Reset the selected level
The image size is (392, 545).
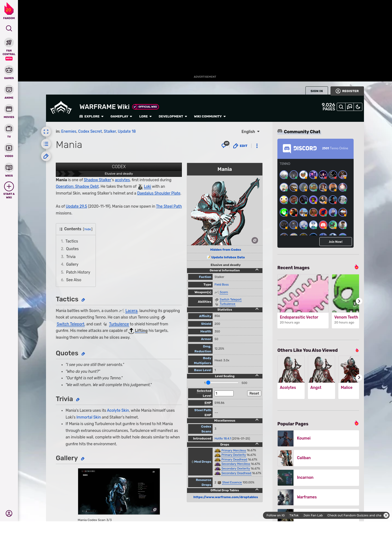[x=254, y=393]
